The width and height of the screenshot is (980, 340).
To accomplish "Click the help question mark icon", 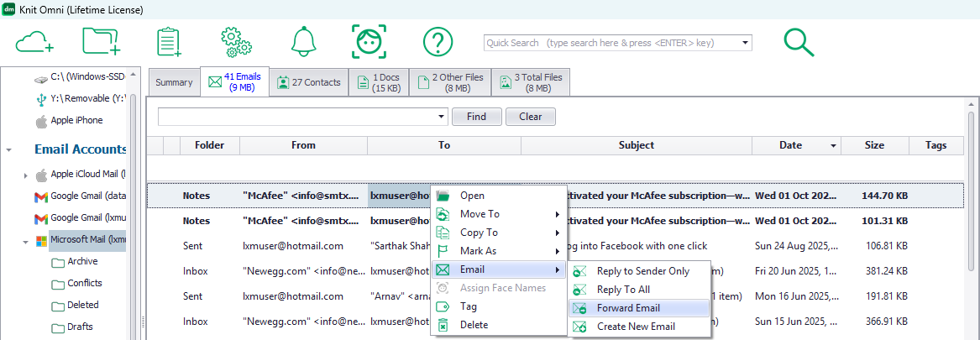I will point(438,43).
